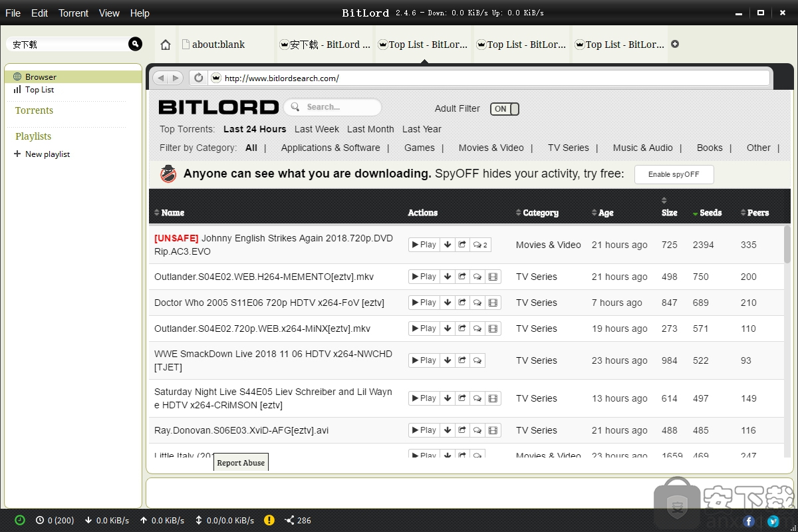Play Johnny English Strikes Again torrent
This screenshot has height=532, width=798.
click(x=424, y=245)
